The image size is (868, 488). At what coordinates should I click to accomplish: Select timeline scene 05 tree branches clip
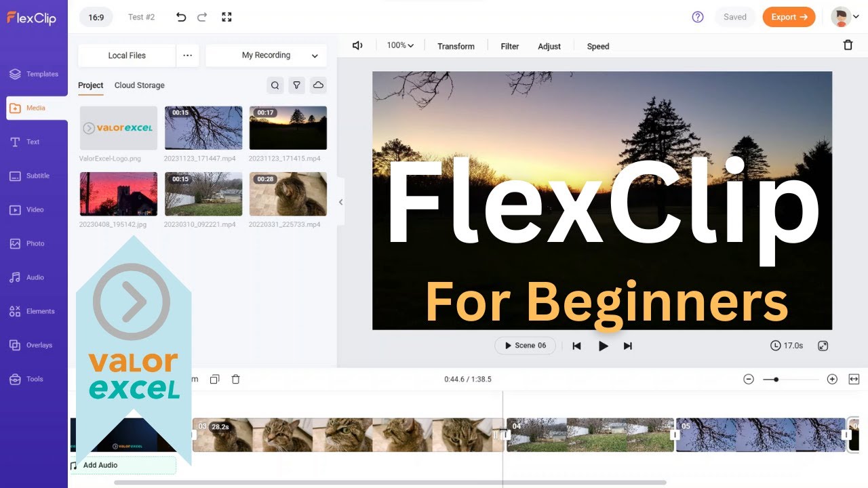(x=761, y=435)
